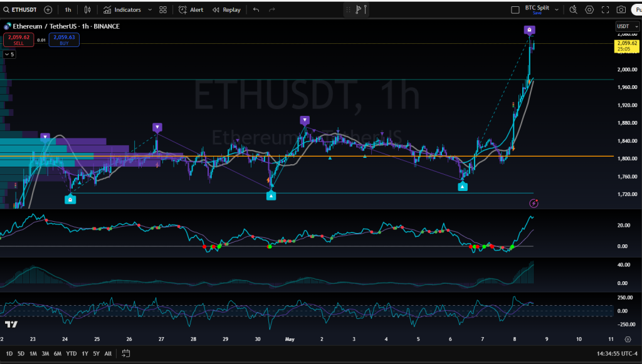Open the candlestick chart type selector

tap(88, 10)
